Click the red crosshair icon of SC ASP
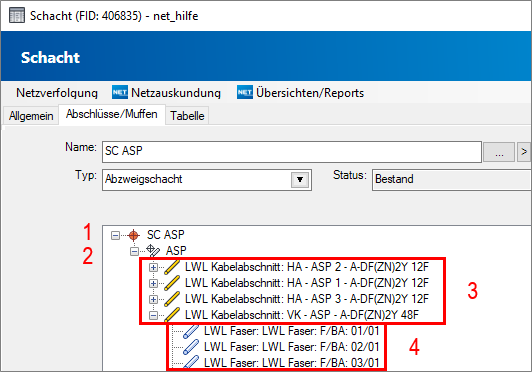The image size is (532, 372). [x=134, y=235]
